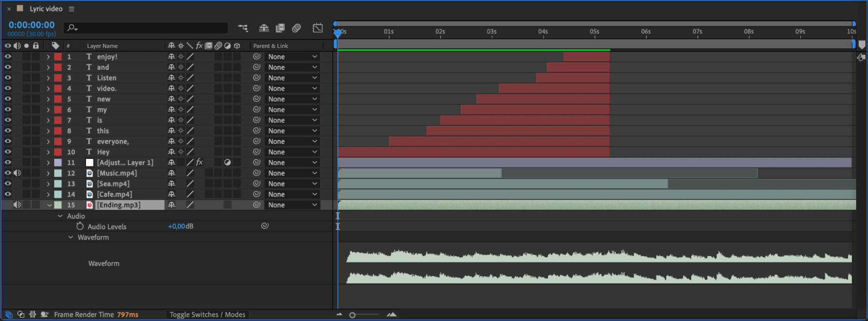The height and width of the screenshot is (321, 868).
Task: Hide the Hey text layer
Action: (x=8, y=152)
